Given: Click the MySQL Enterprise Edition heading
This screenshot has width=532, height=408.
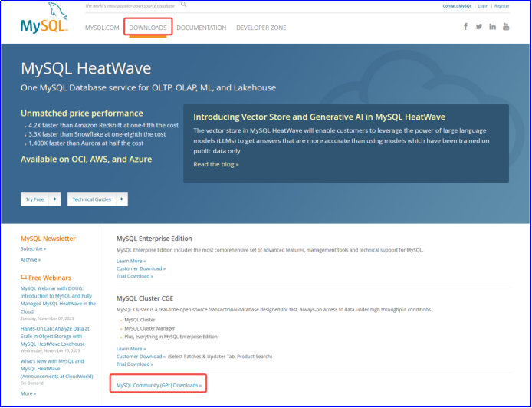Looking at the screenshot, I should click(x=154, y=239).
